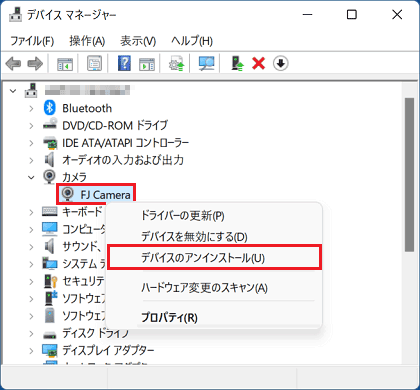Expand オーディオの入力および出力 category
The width and height of the screenshot is (420, 390).
coord(31,160)
